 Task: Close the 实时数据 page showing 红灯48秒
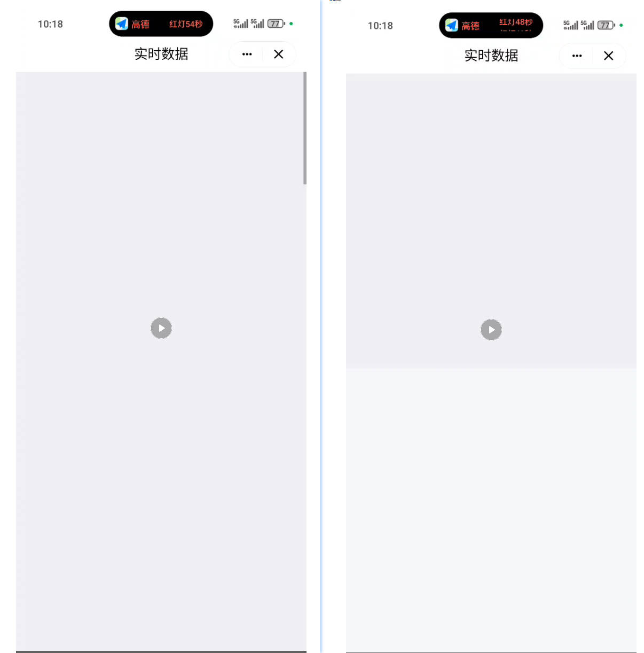[608, 56]
